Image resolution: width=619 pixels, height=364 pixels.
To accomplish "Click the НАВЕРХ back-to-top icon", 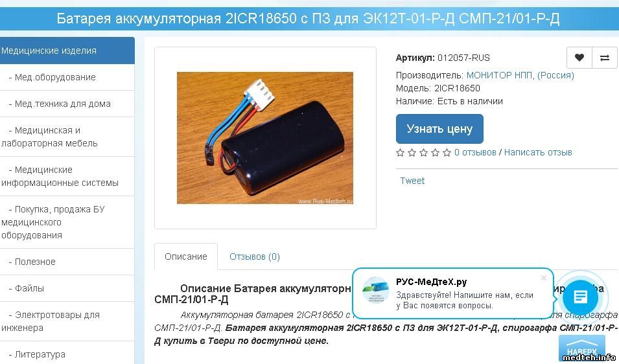I will tap(582, 347).
